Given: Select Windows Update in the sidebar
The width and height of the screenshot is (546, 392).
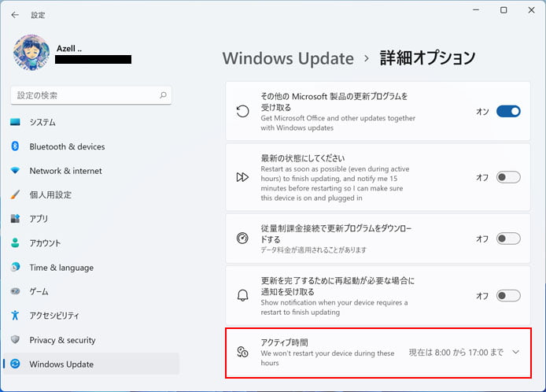Looking at the screenshot, I should (91, 364).
